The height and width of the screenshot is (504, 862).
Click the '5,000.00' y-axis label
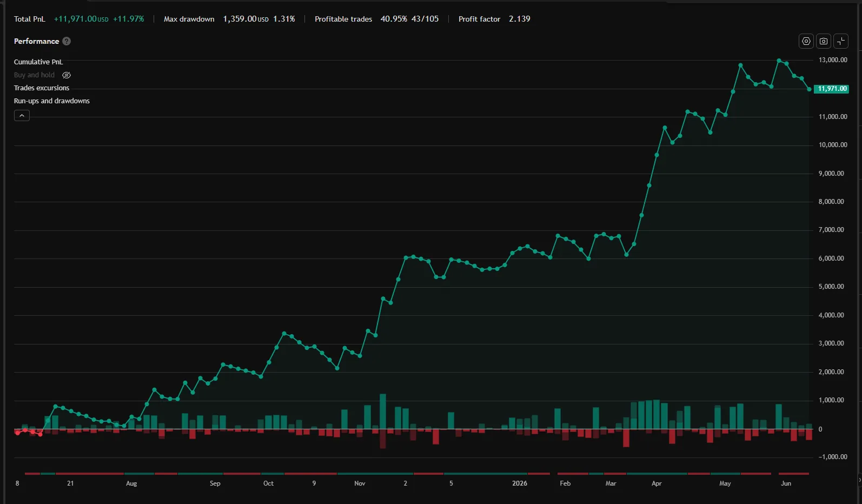831,287
